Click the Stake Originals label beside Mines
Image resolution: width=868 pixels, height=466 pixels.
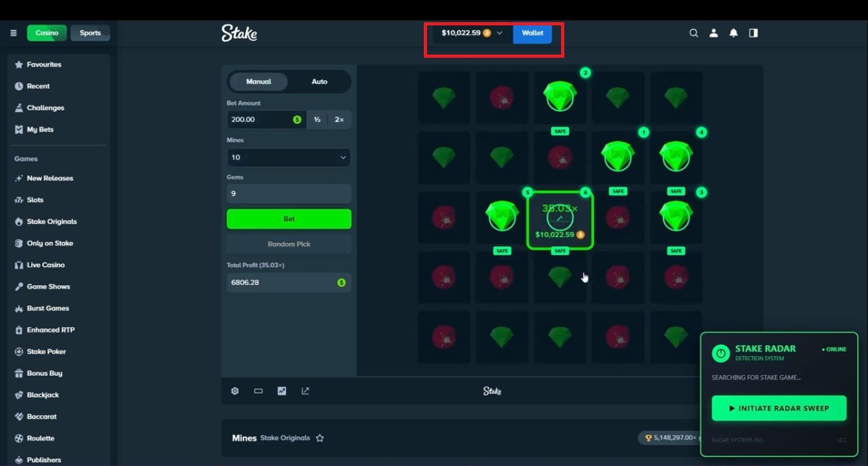tap(285, 438)
